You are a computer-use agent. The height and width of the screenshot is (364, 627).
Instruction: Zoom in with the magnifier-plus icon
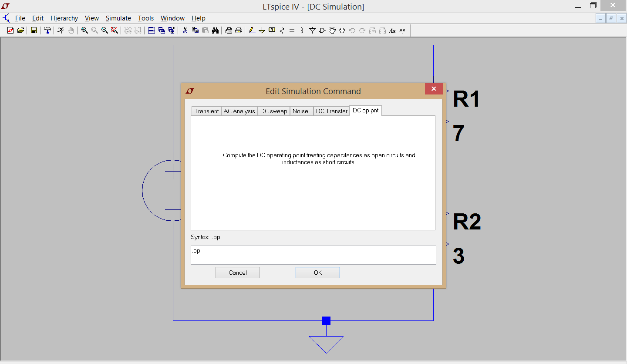(x=84, y=30)
